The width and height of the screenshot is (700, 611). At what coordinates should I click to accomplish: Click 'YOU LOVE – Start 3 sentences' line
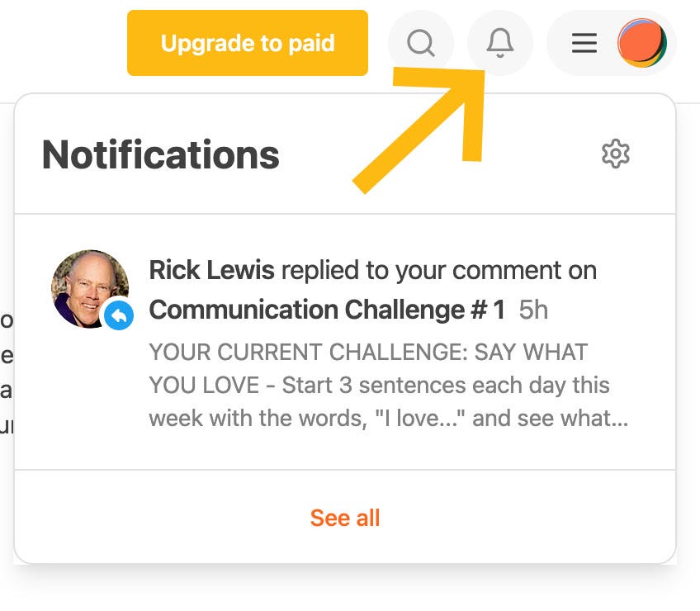tap(380, 385)
